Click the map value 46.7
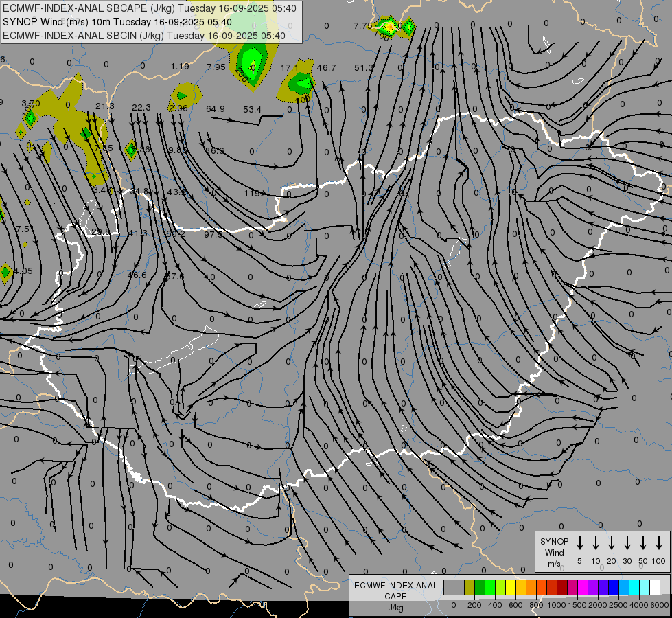The width and height of the screenshot is (672, 618). pos(326,68)
